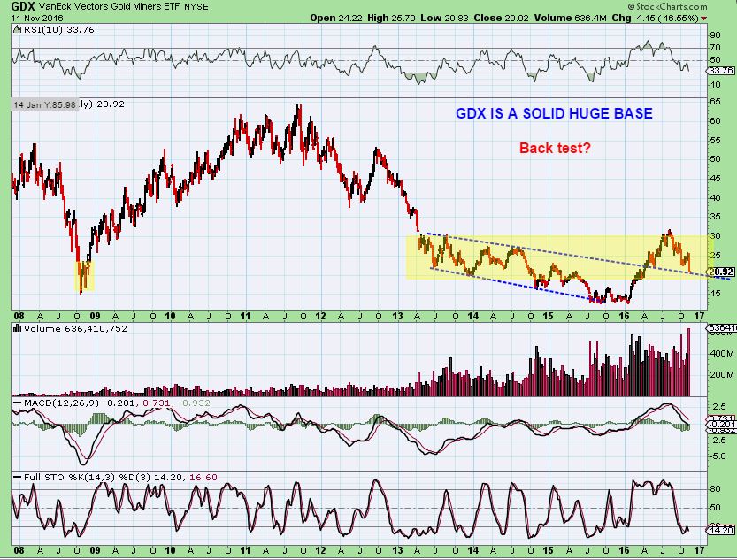This screenshot has width=737, height=560.
Task: Click the bar icon before Volume legend
Action: pyautogui.click(x=18, y=328)
